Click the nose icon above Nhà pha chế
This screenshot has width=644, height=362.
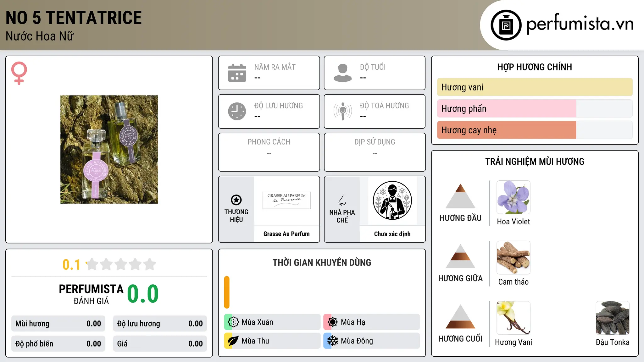342,200
